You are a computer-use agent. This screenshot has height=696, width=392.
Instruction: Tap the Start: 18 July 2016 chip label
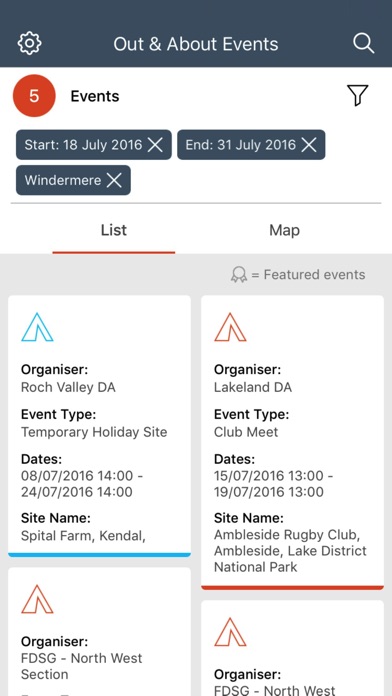tap(83, 145)
